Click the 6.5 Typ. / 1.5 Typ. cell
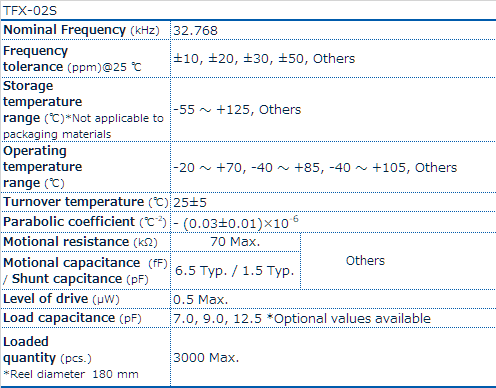Viewport: 496px width, 388px height. pos(235,271)
